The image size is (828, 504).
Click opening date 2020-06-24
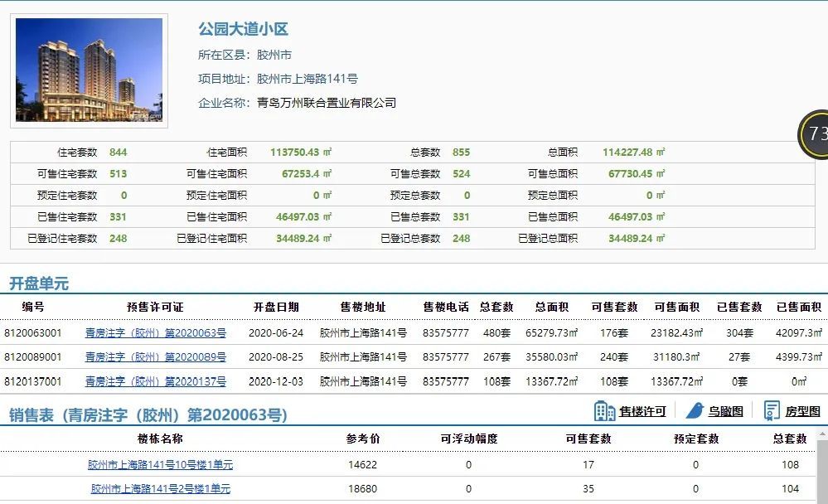[276, 333]
